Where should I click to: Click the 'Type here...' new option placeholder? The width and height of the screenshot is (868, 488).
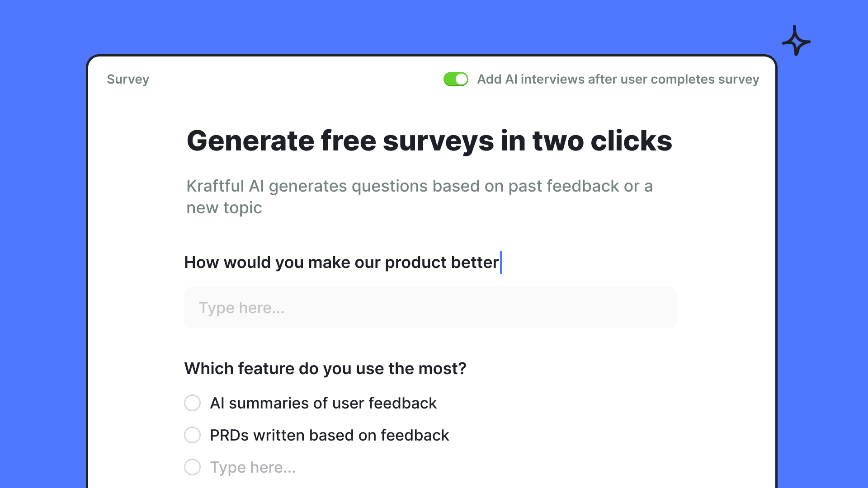(253, 467)
